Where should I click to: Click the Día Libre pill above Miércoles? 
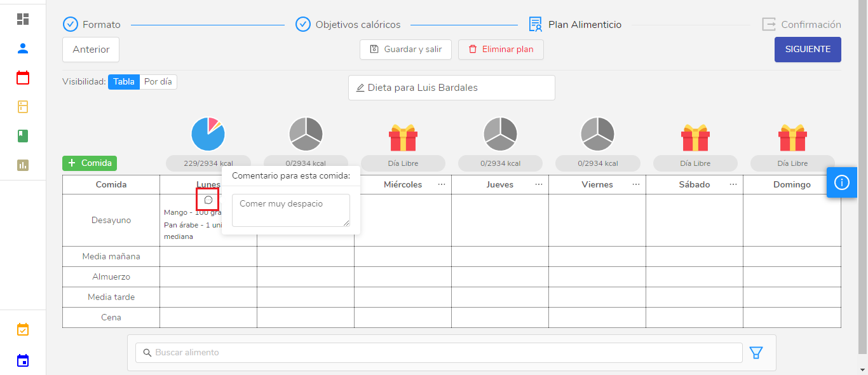pos(403,163)
